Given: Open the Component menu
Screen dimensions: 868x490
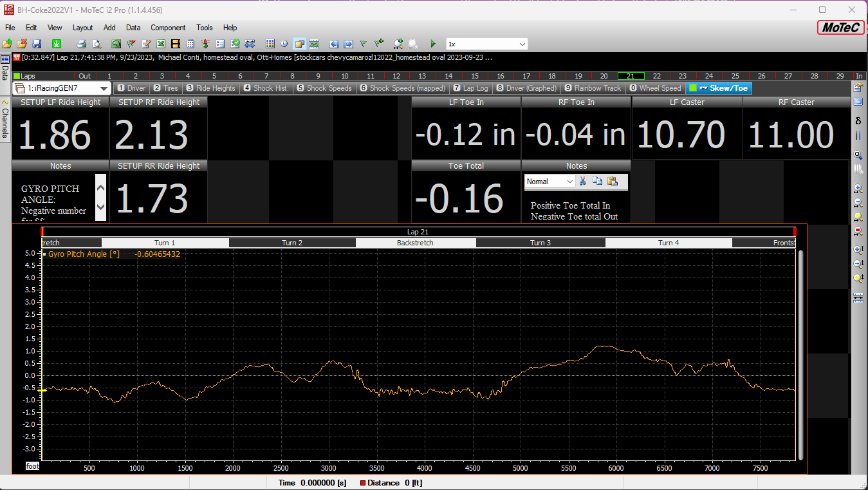Looking at the screenshot, I should 168,28.
